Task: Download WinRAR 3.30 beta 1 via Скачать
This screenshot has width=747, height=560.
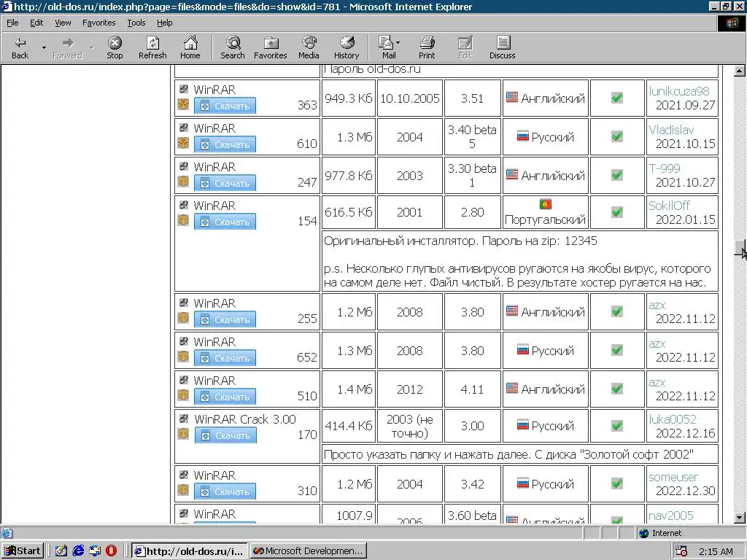Action: (x=225, y=183)
